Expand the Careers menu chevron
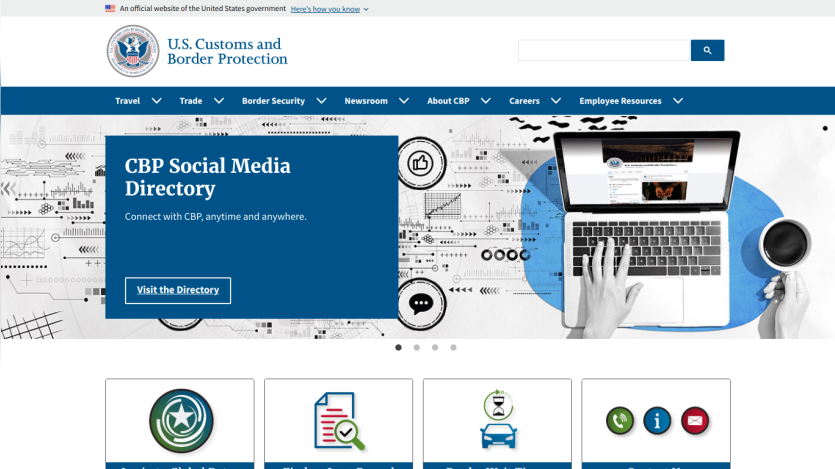The height and width of the screenshot is (469, 835). [556, 101]
